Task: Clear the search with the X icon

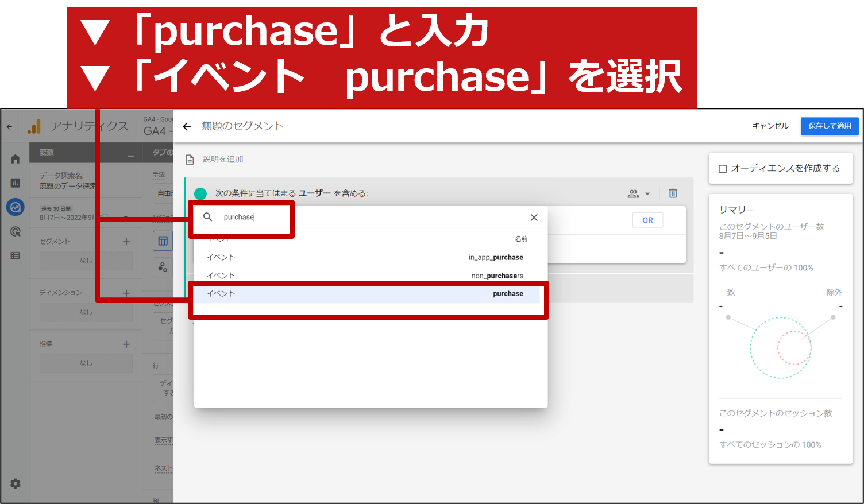Action: (534, 218)
